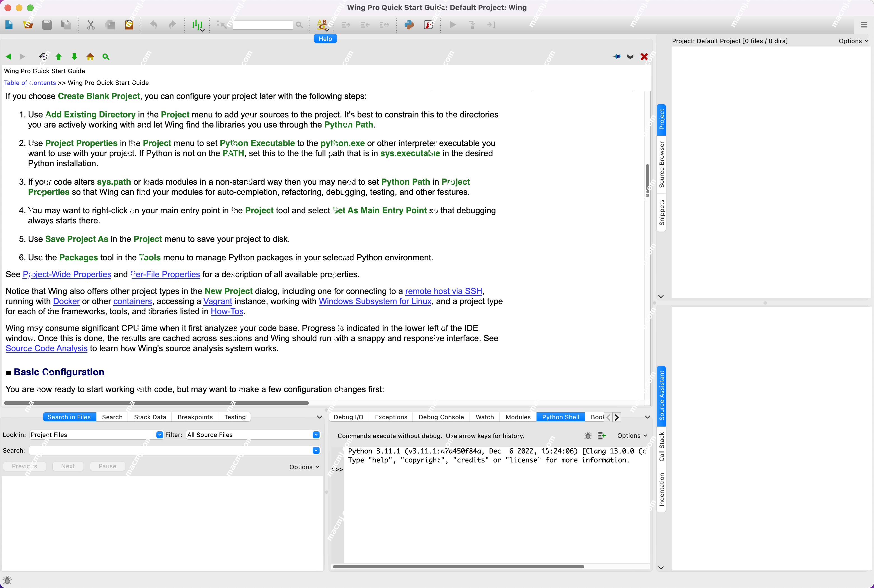Screen dimensions: 874x588
Task: Click the red PDF help icon
Action: pyautogui.click(x=428, y=25)
